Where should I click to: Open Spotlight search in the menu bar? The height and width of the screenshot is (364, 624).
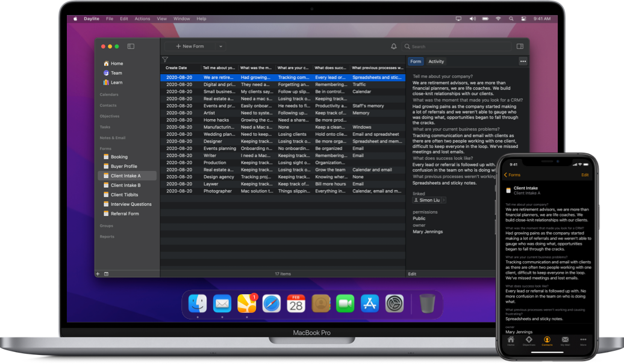pos(511,19)
